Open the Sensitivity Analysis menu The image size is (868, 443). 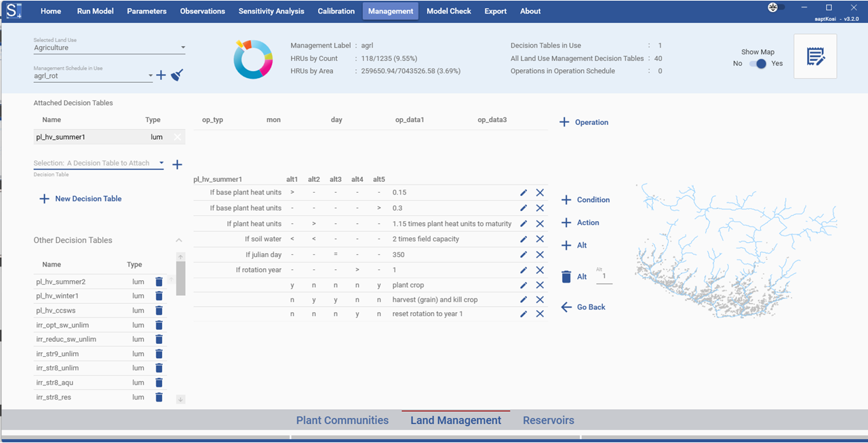click(271, 11)
